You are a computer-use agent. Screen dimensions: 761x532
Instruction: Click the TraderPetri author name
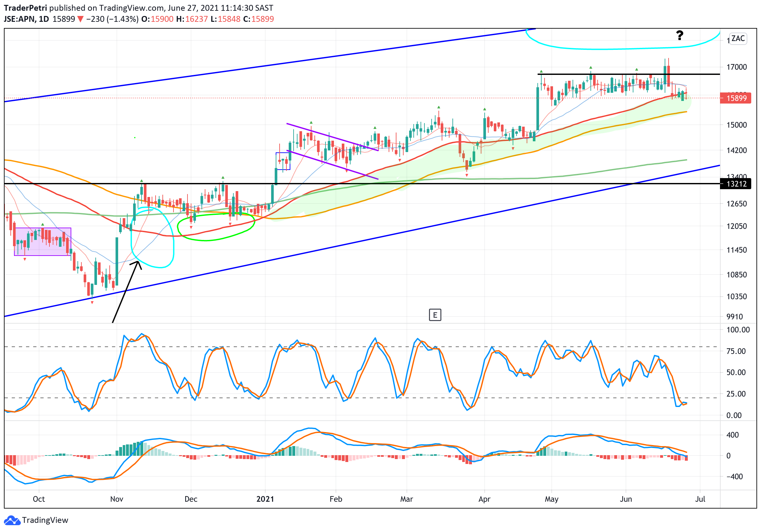tap(25, 8)
